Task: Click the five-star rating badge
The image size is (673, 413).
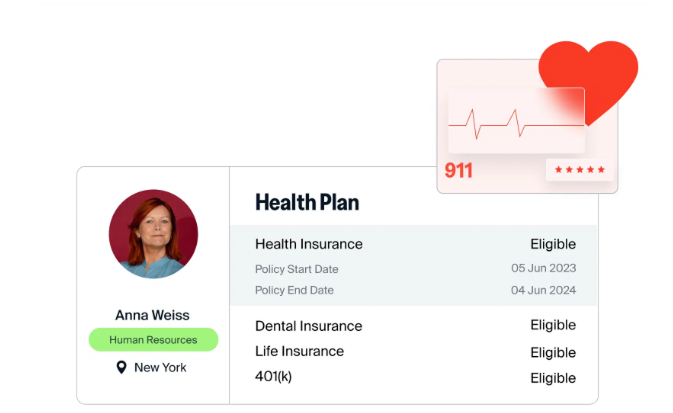Action: tap(579, 170)
